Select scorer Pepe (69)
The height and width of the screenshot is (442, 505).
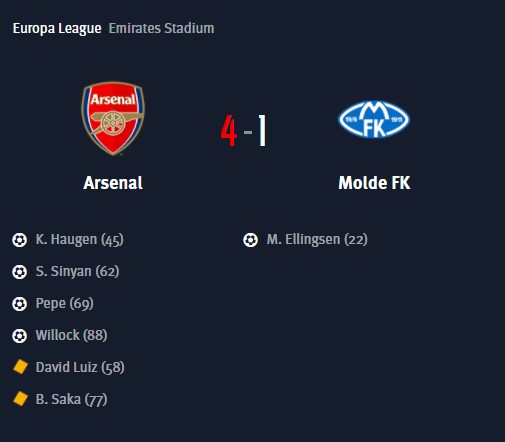pyautogui.click(x=65, y=304)
